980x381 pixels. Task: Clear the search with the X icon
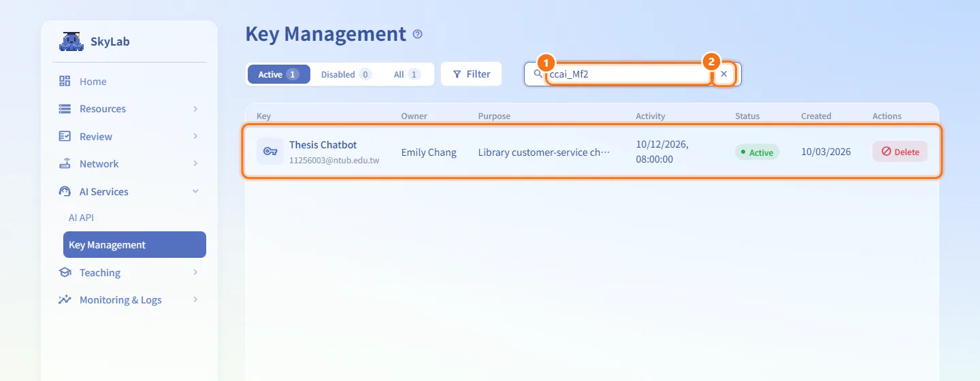[724, 73]
